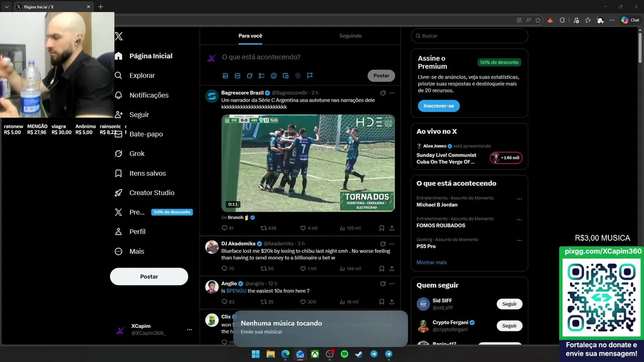644x362 pixels.
Task: Follow Crypto Fergani with the Seguir button
Action: 510,326
